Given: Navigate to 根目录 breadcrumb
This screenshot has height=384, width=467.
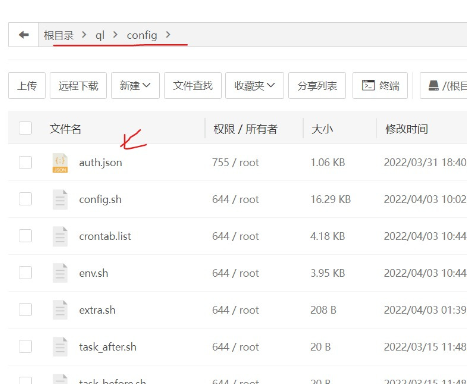Looking at the screenshot, I should point(58,35).
